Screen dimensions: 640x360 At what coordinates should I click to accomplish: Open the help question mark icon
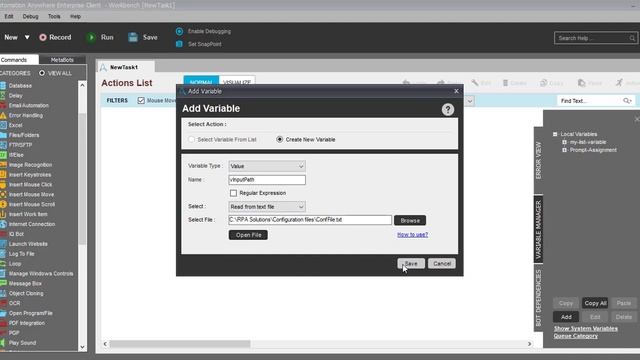[x=448, y=109]
